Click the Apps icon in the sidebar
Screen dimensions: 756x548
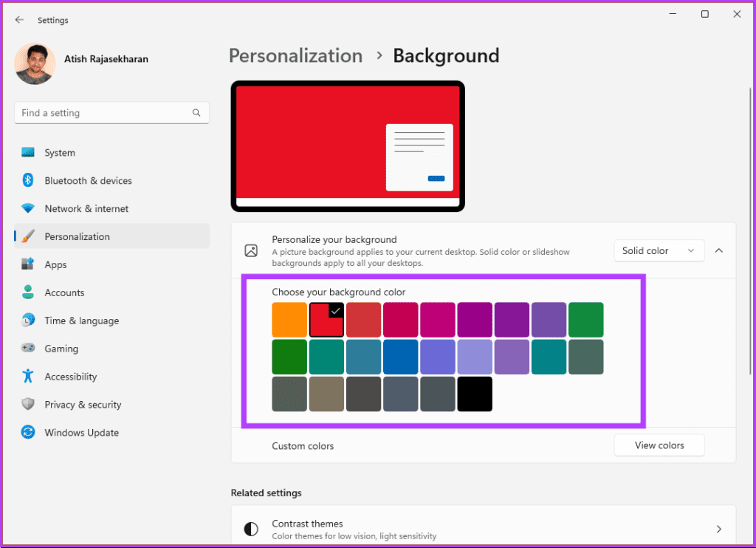(x=28, y=264)
